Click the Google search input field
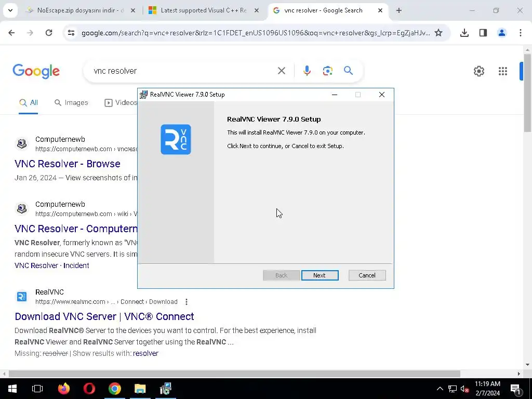 tap(183, 71)
